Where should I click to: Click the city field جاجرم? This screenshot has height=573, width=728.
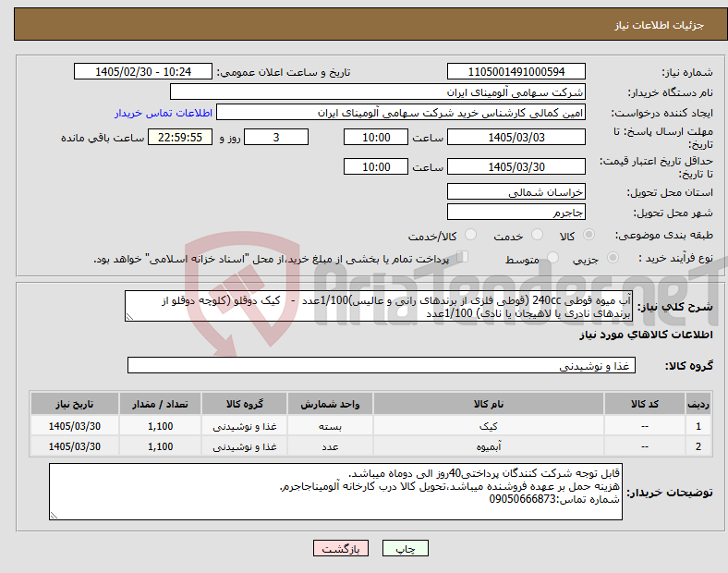[516, 213]
